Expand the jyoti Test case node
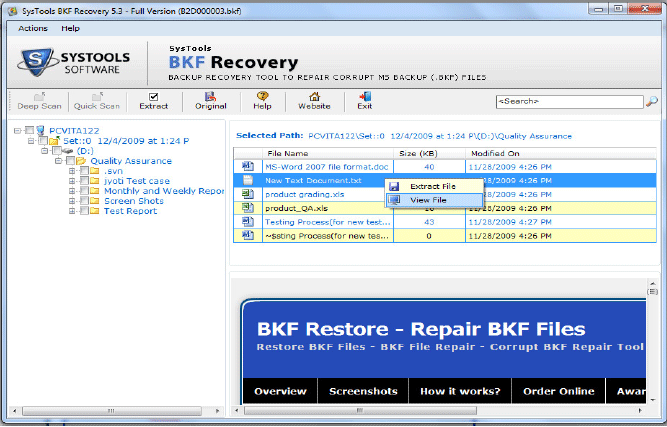The image size is (667, 427). (x=72, y=181)
